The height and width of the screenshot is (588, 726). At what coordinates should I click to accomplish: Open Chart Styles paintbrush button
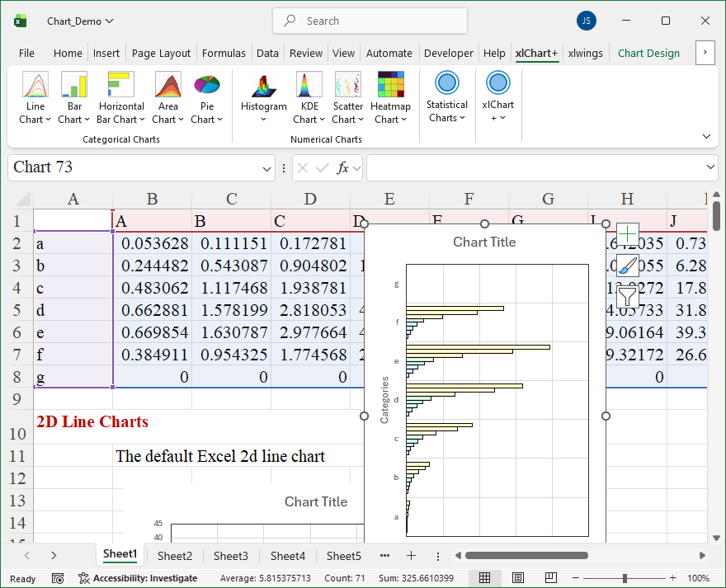(628, 266)
